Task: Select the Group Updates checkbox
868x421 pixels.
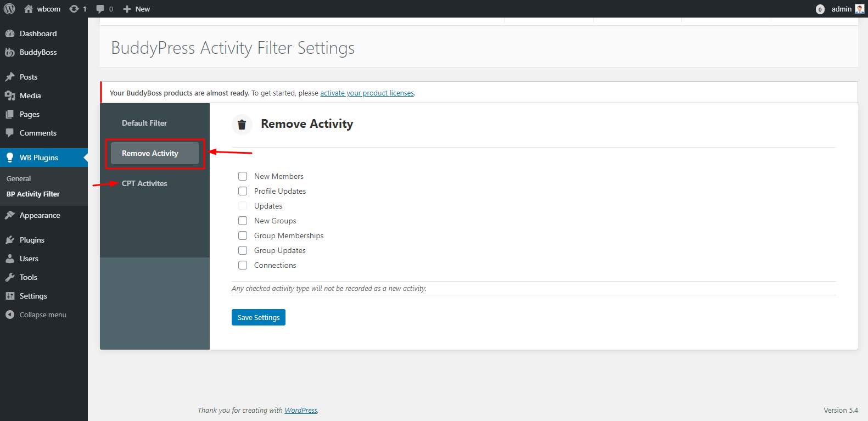Action: tap(243, 250)
